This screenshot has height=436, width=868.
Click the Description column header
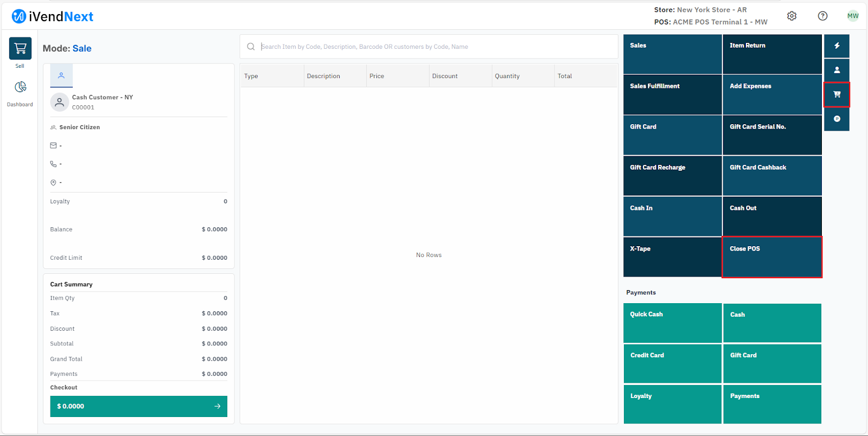click(x=335, y=76)
